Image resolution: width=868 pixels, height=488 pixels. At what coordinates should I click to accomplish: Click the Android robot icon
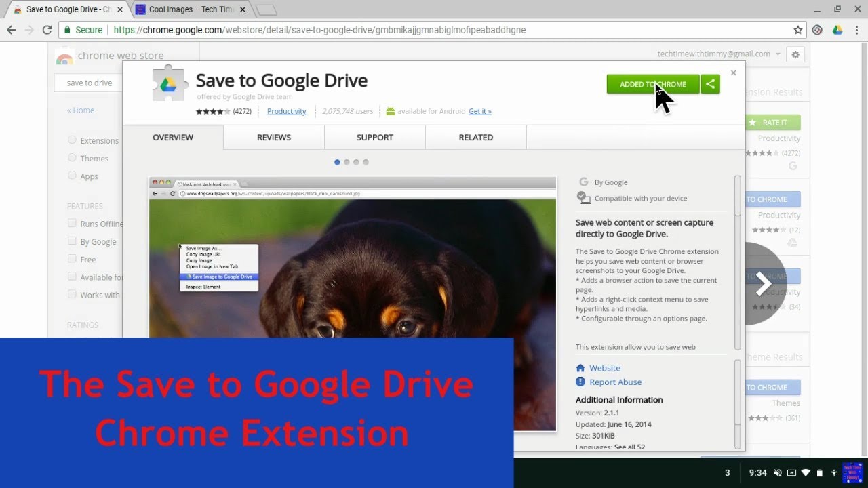coord(391,111)
